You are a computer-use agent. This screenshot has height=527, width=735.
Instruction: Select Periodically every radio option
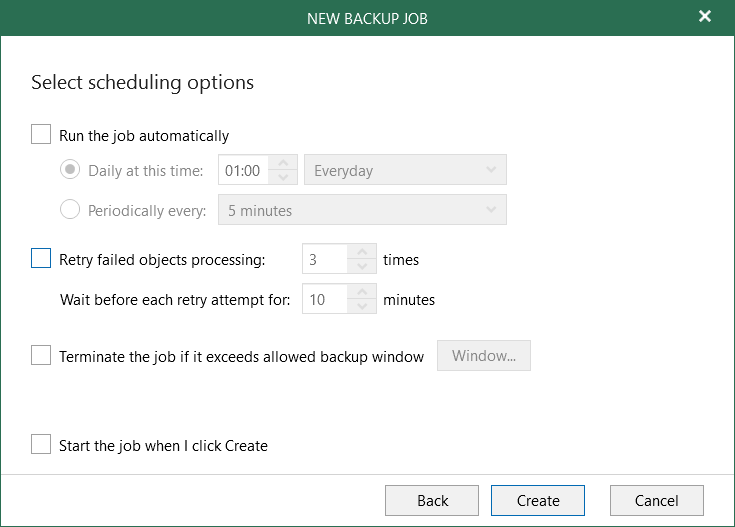(70, 210)
